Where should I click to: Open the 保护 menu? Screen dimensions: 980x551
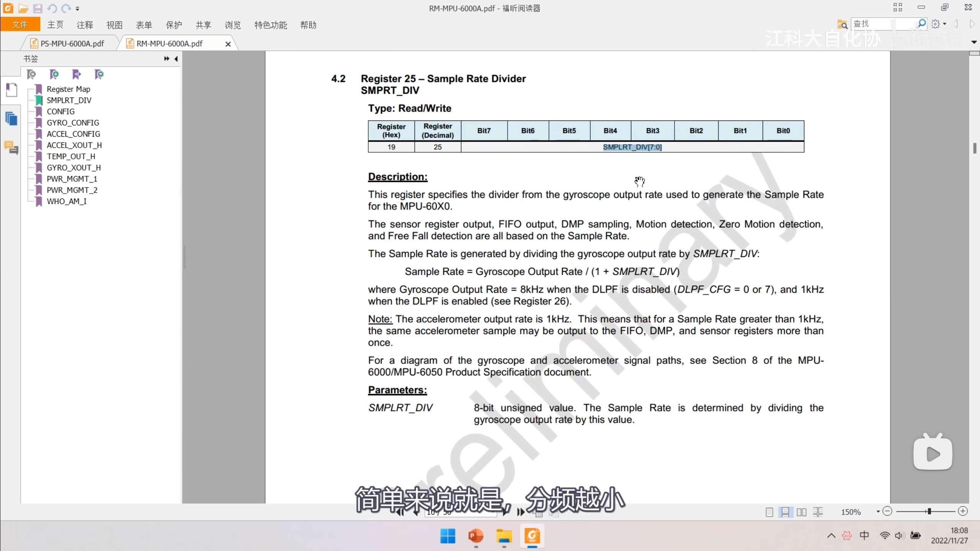coord(173,25)
